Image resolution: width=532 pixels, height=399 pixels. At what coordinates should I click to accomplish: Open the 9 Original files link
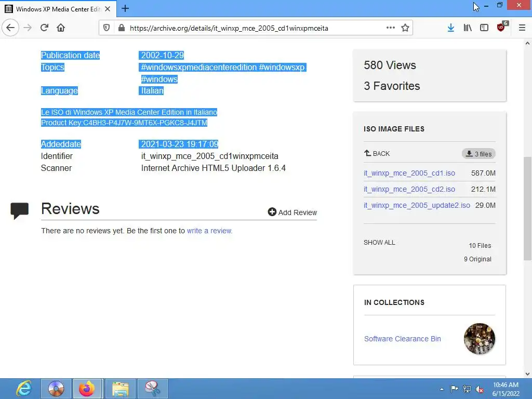(x=477, y=259)
